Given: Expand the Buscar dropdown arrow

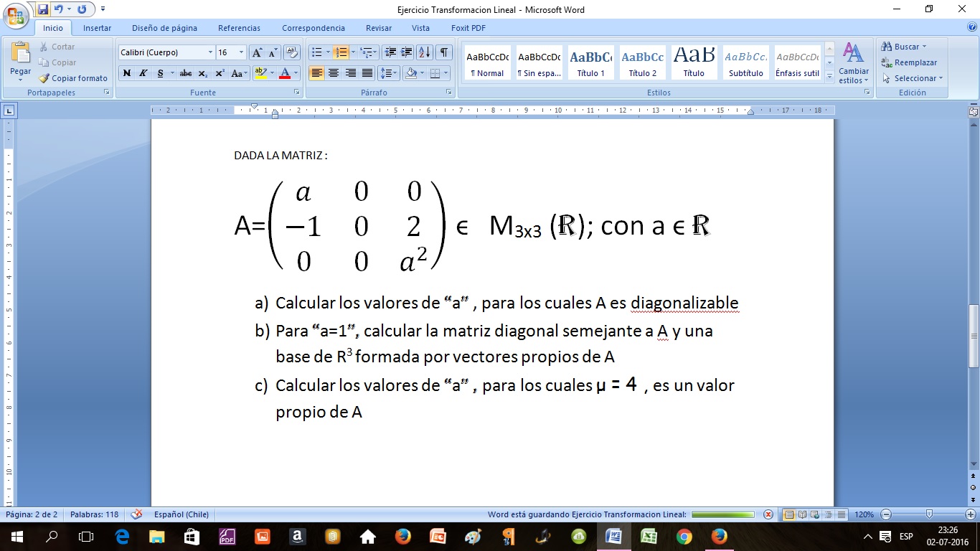Looking at the screenshot, I should point(924,47).
